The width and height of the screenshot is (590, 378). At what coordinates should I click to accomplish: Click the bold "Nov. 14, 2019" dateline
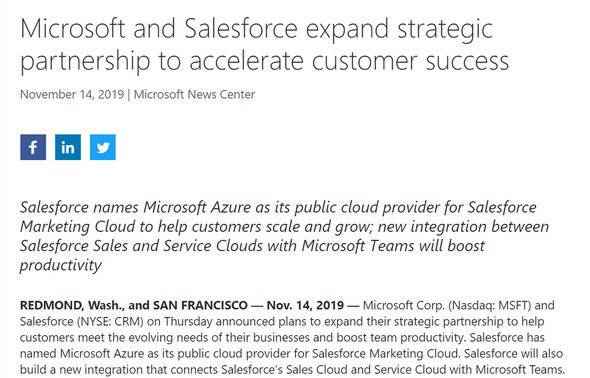[x=305, y=305]
